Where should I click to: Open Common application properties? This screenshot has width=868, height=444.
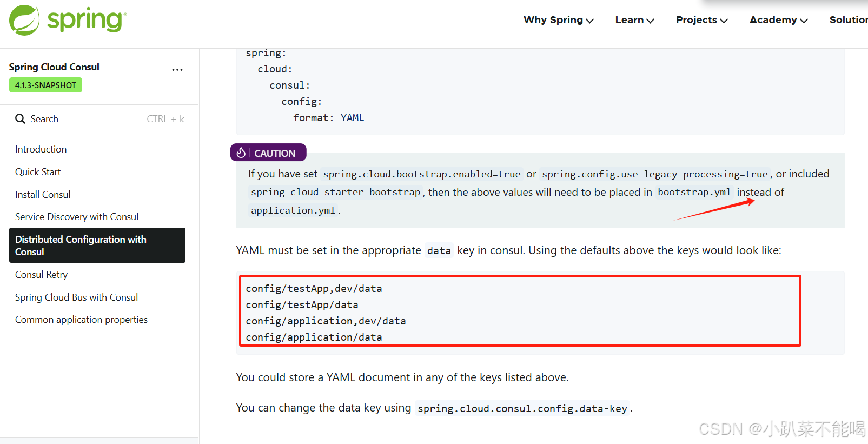[81, 320]
